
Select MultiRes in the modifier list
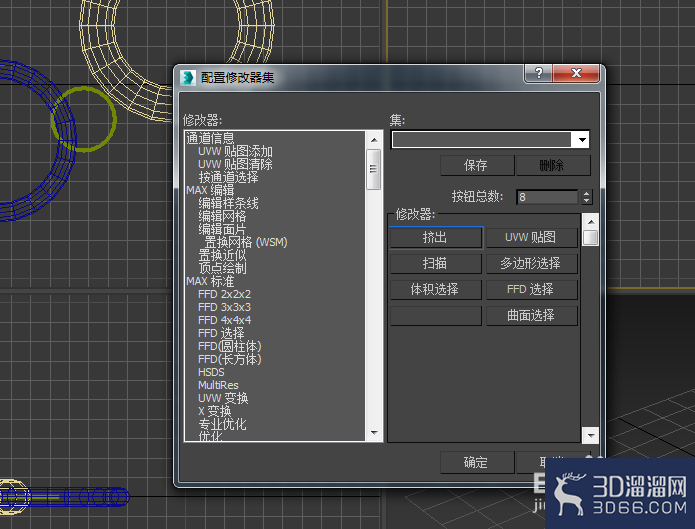218,385
